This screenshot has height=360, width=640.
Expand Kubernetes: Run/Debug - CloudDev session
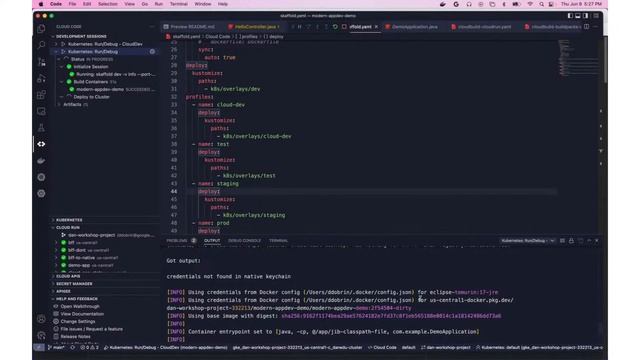pos(56,44)
